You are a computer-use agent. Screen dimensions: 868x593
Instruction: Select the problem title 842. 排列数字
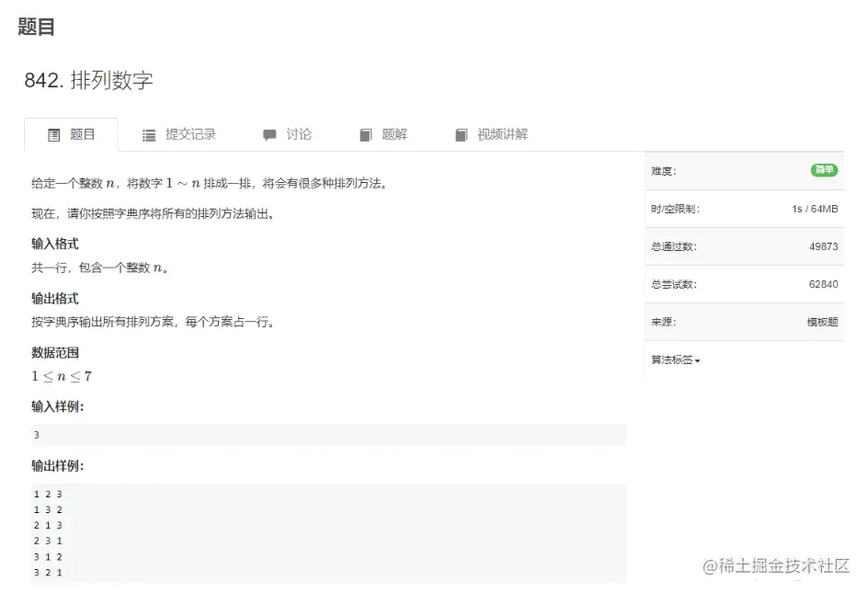[x=90, y=80]
